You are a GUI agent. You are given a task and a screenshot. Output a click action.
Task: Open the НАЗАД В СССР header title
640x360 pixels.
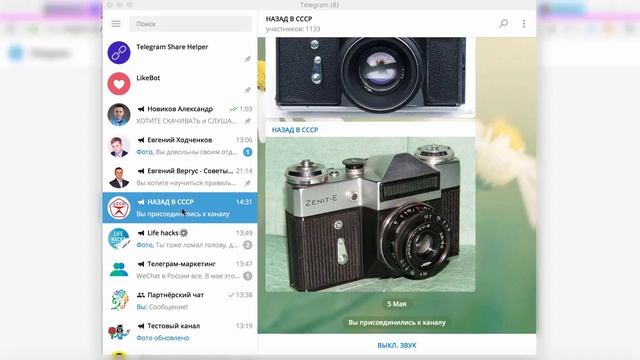289,19
